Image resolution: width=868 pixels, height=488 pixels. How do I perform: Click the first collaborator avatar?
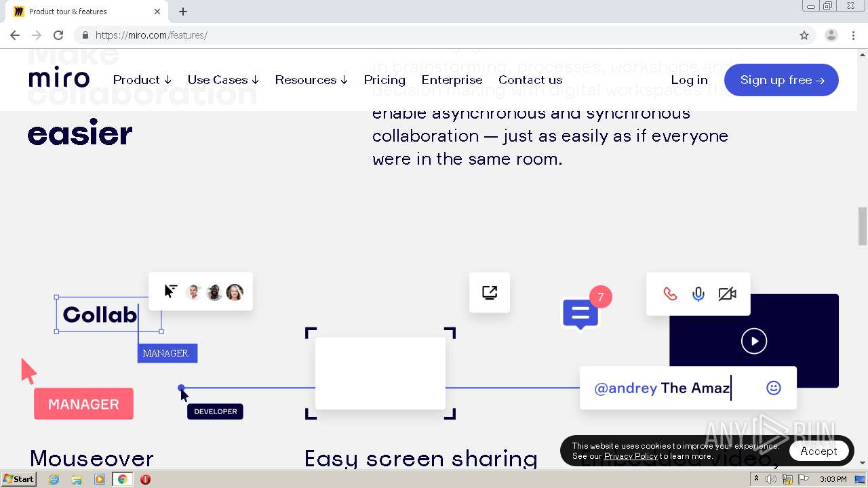pyautogui.click(x=194, y=292)
